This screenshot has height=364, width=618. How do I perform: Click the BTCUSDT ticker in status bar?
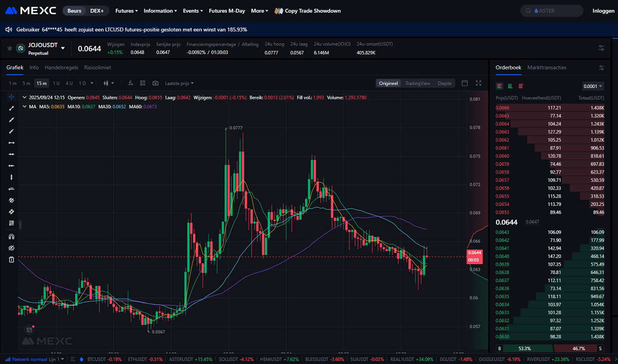(105, 359)
